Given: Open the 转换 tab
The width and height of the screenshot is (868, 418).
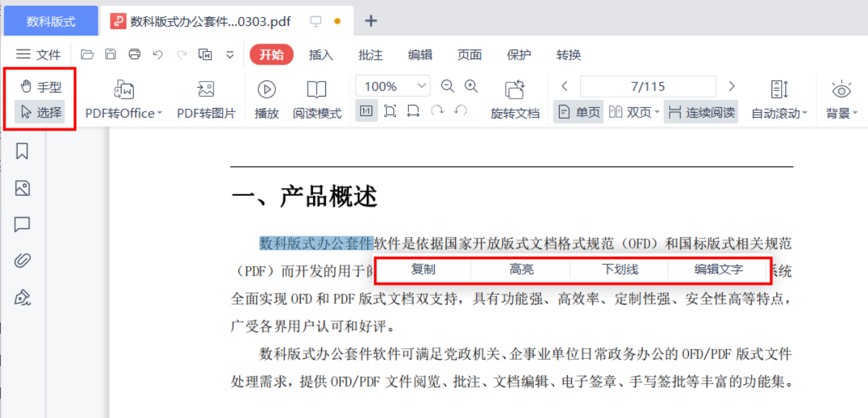Looking at the screenshot, I should 568,55.
